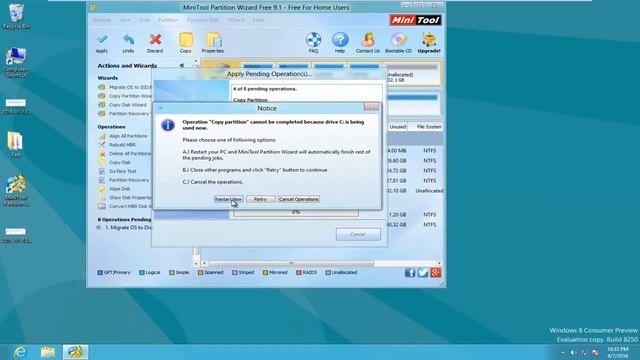This screenshot has width=640, height=360.
Task: Open the View menu
Action: click(x=125, y=20)
